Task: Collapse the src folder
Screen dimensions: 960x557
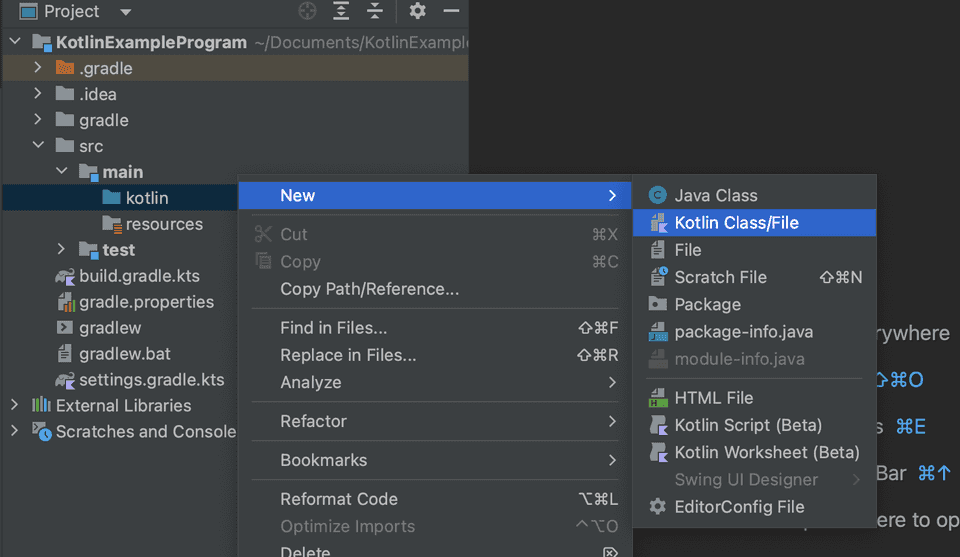Action: (38, 146)
